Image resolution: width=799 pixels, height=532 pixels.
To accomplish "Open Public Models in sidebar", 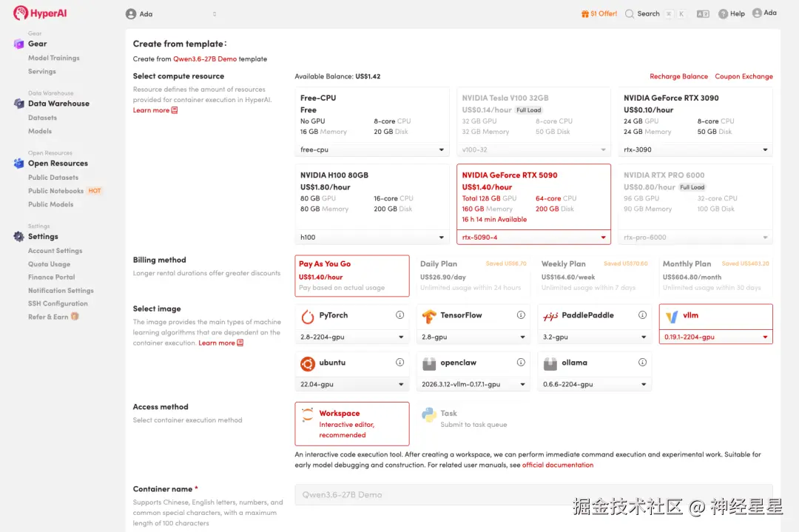I will pyautogui.click(x=50, y=204).
